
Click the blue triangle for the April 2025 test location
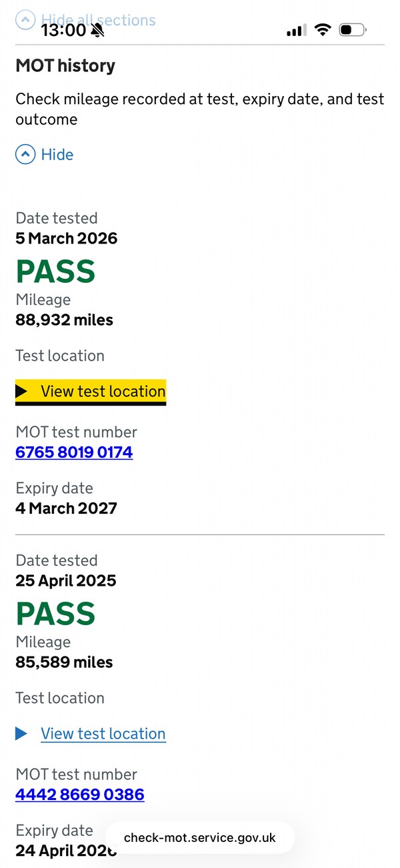[x=22, y=733]
